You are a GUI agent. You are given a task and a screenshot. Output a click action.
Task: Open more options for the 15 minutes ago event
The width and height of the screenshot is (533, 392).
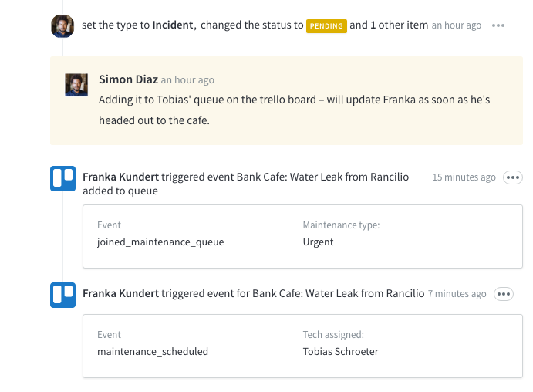coord(513,177)
